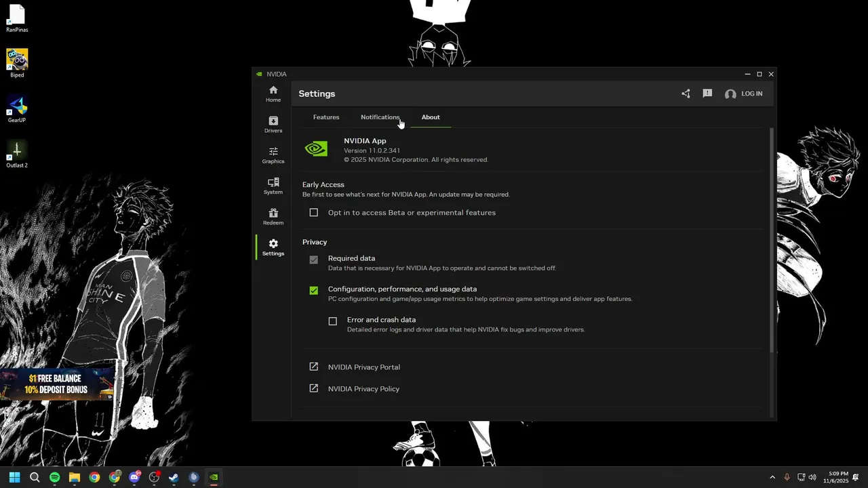Viewport: 868px width, 488px height.
Task: Click the Early Access heading
Action: point(323,184)
